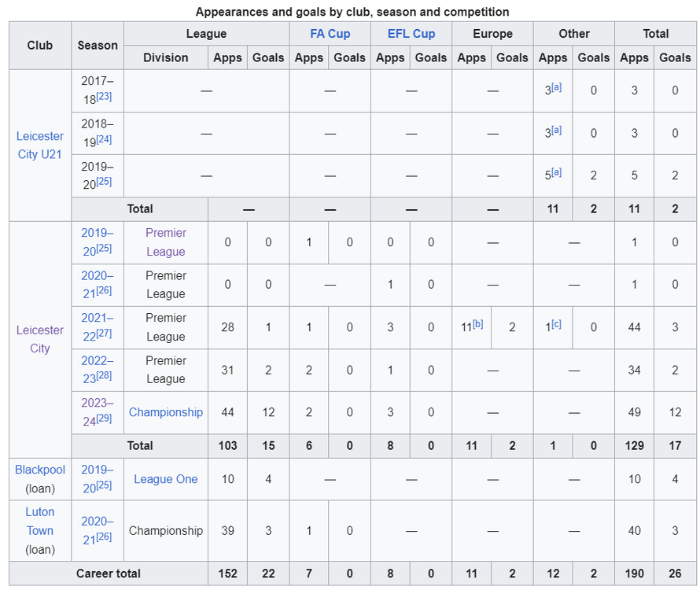Click the Season column header
This screenshot has height=590, width=700.
[x=98, y=45]
